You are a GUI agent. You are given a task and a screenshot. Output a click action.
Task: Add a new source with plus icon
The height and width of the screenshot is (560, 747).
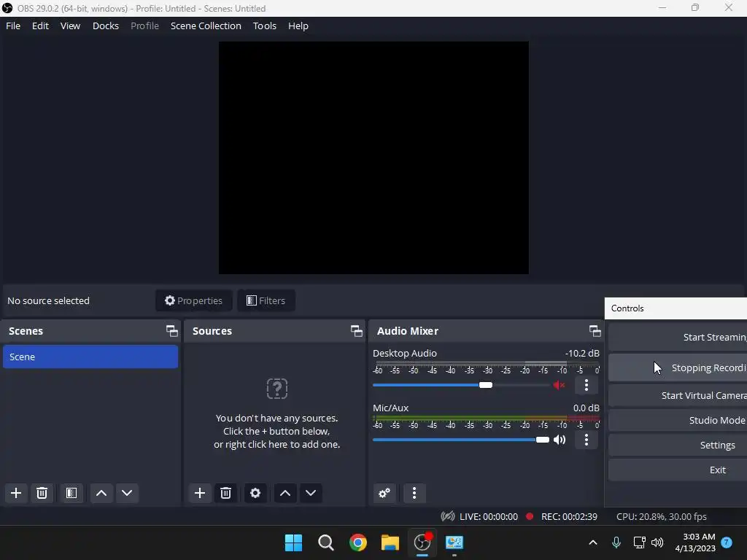200,493
